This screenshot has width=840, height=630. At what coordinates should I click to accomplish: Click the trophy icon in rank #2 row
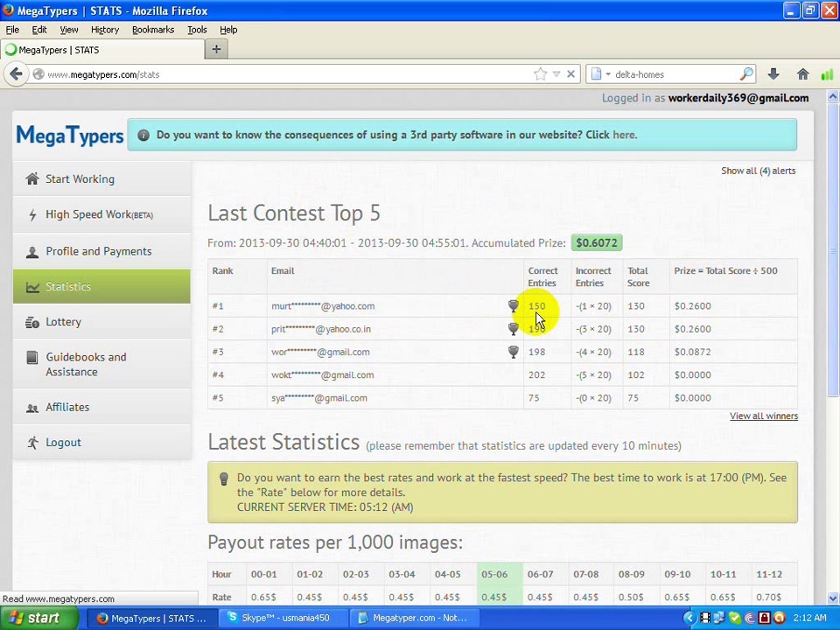coord(514,329)
